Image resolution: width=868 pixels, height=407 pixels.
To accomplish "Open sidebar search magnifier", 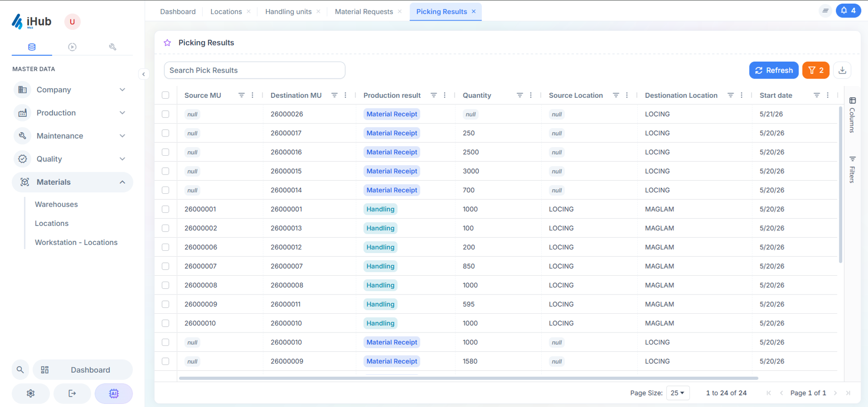I will pyautogui.click(x=20, y=370).
